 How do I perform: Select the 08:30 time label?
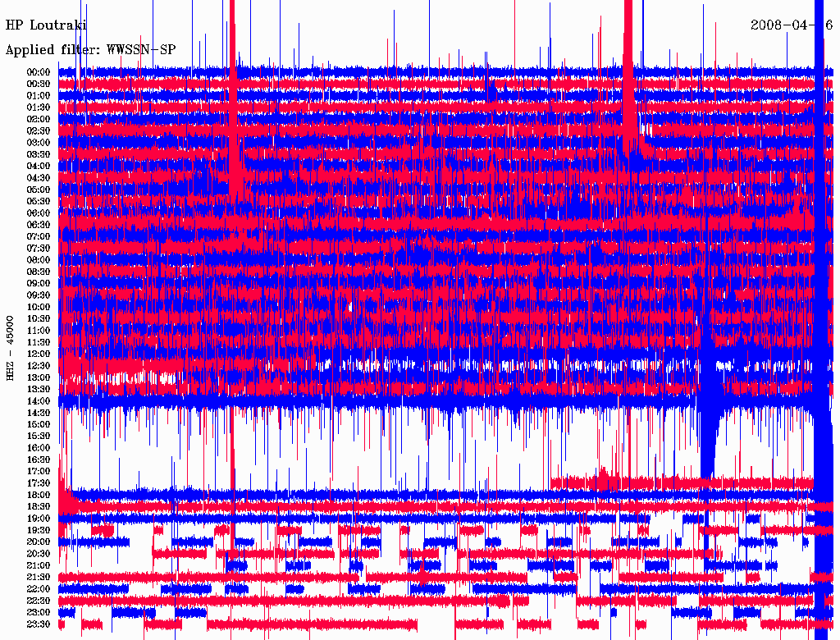(x=39, y=272)
